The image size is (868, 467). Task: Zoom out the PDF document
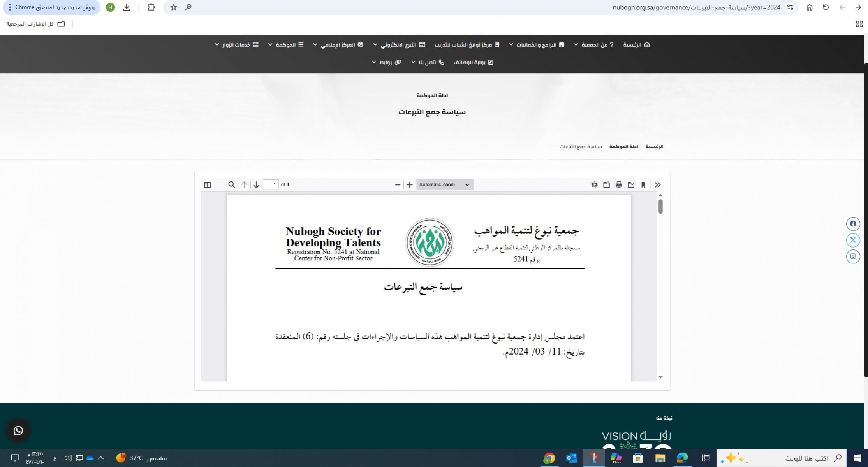pos(397,185)
